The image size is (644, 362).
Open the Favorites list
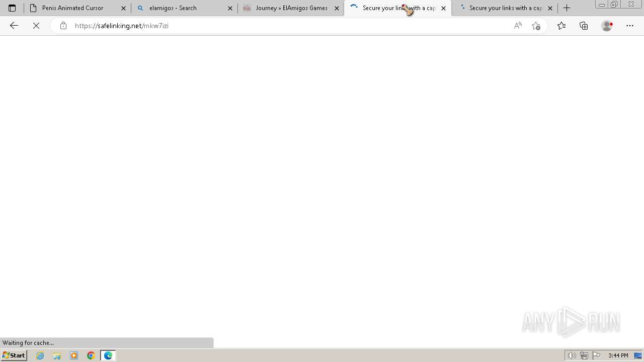tap(561, 26)
